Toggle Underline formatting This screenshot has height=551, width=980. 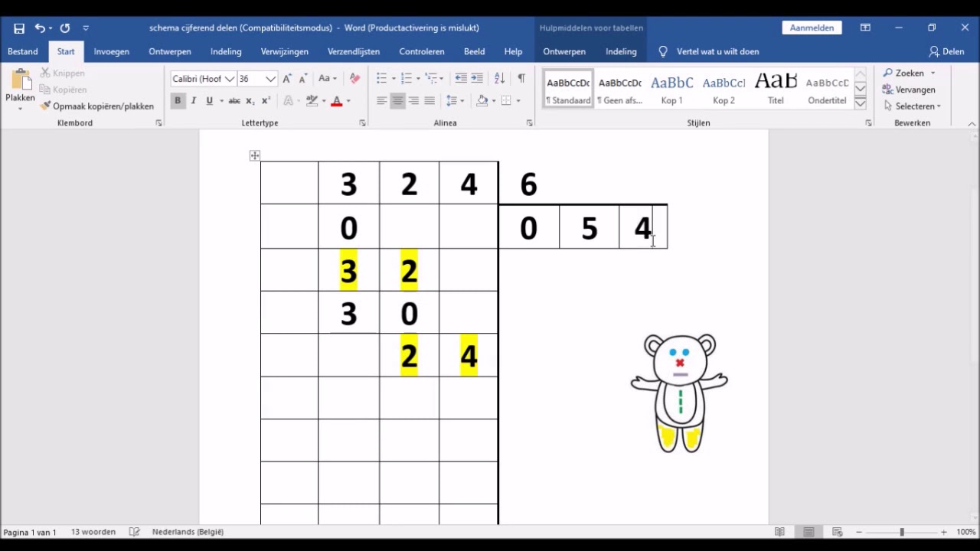(x=209, y=101)
